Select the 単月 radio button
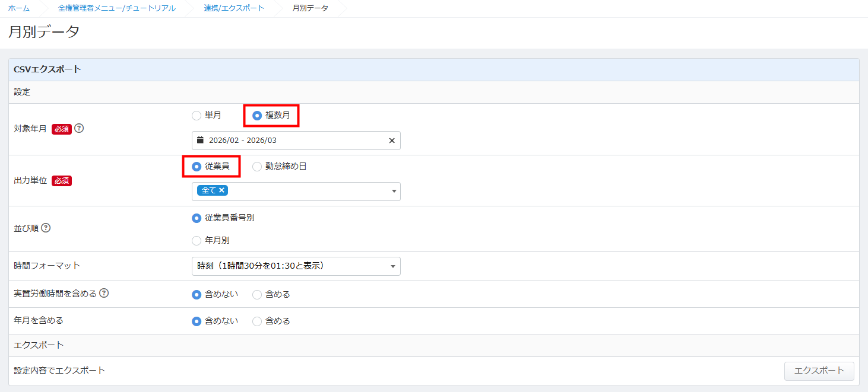Image resolution: width=868 pixels, height=392 pixels. coord(197,116)
